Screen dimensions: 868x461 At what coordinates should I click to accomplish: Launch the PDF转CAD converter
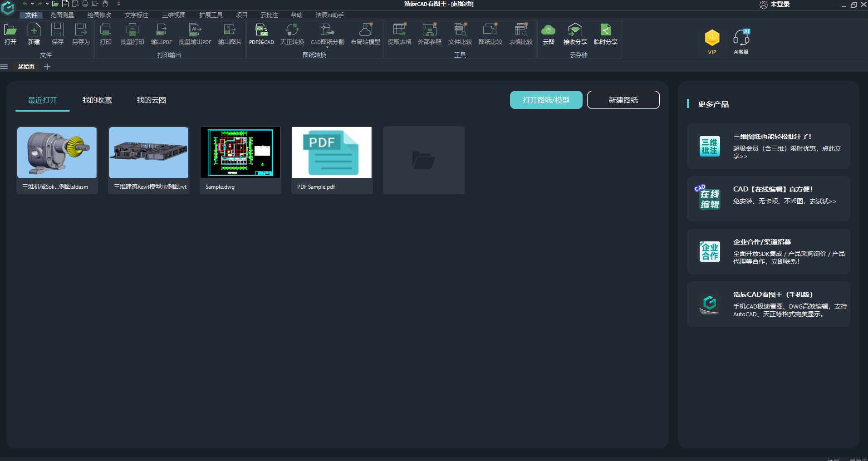coord(261,34)
